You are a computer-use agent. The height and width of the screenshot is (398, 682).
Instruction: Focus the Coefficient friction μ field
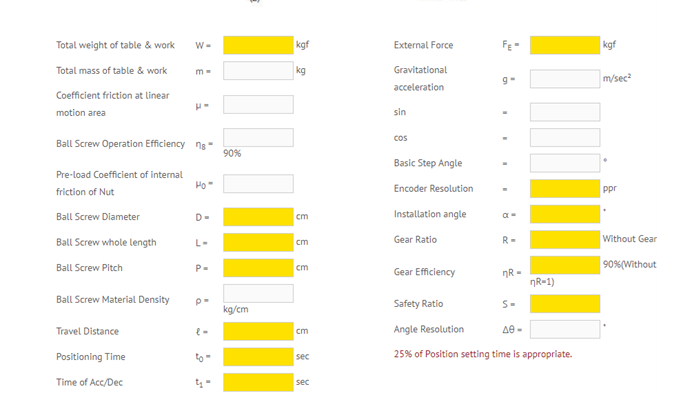[x=258, y=104]
